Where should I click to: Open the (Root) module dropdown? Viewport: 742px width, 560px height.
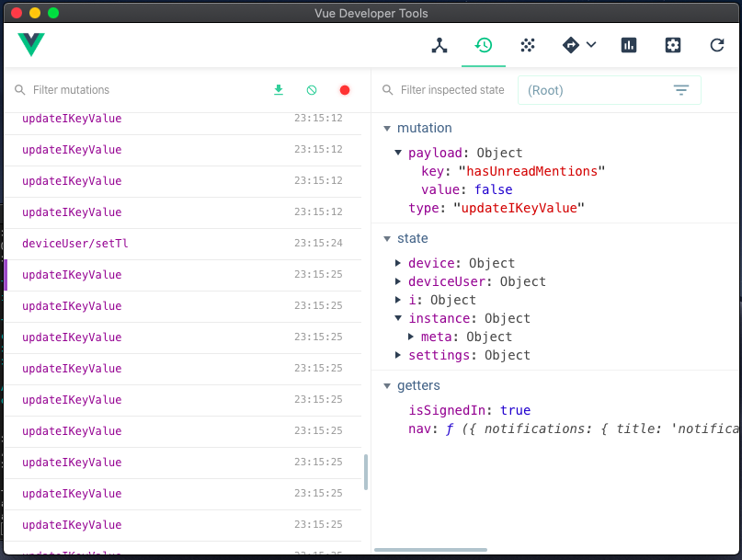click(x=609, y=90)
